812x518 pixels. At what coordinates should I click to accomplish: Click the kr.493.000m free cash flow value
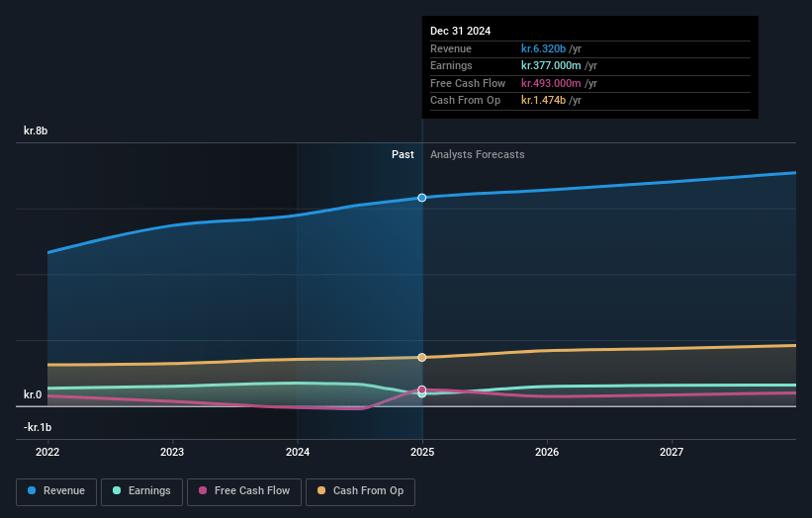click(551, 83)
